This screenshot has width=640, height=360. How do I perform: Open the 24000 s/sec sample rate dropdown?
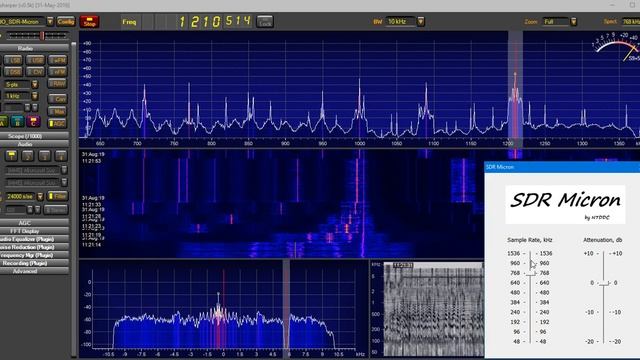pyautogui.click(x=40, y=197)
